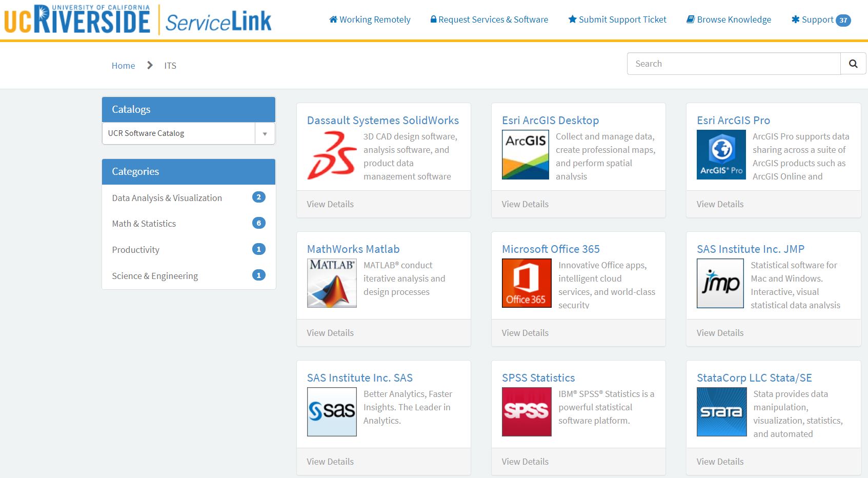Click the UC Riverside ServiceLink logo

pyautogui.click(x=137, y=21)
